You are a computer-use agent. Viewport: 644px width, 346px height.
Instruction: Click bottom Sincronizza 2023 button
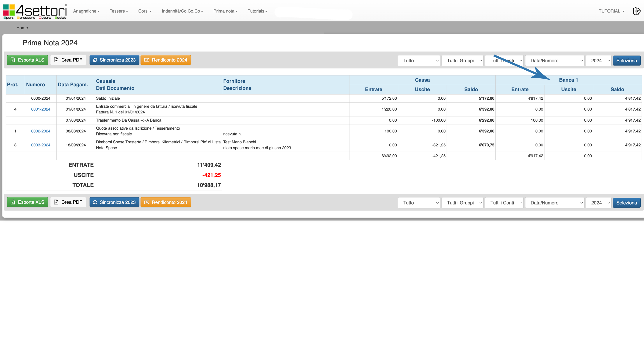(x=114, y=202)
